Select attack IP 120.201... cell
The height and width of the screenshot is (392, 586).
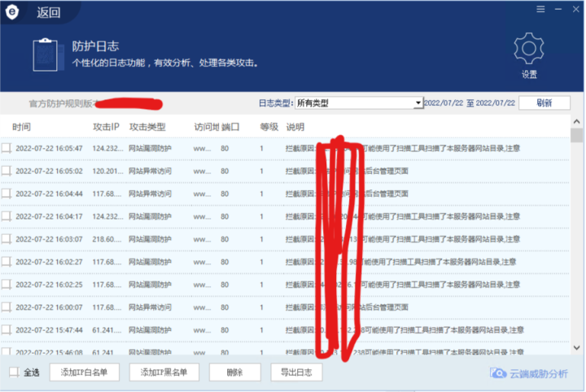pyautogui.click(x=107, y=172)
